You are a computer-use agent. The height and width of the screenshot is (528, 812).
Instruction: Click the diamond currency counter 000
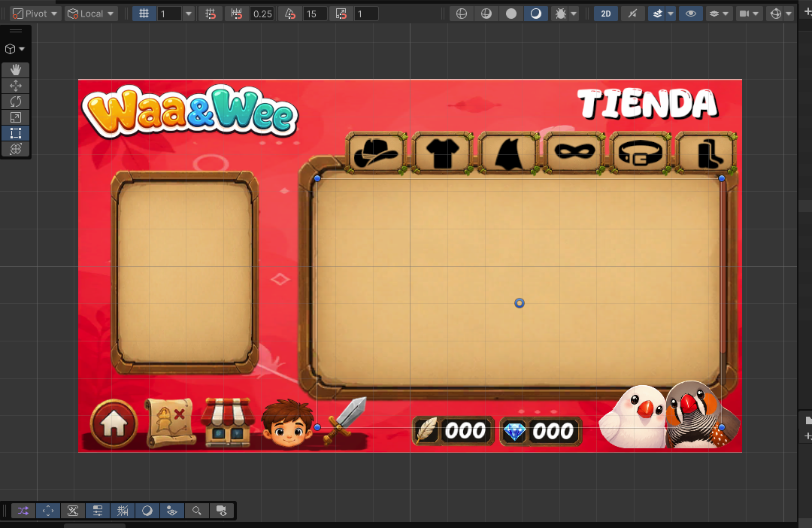point(541,430)
